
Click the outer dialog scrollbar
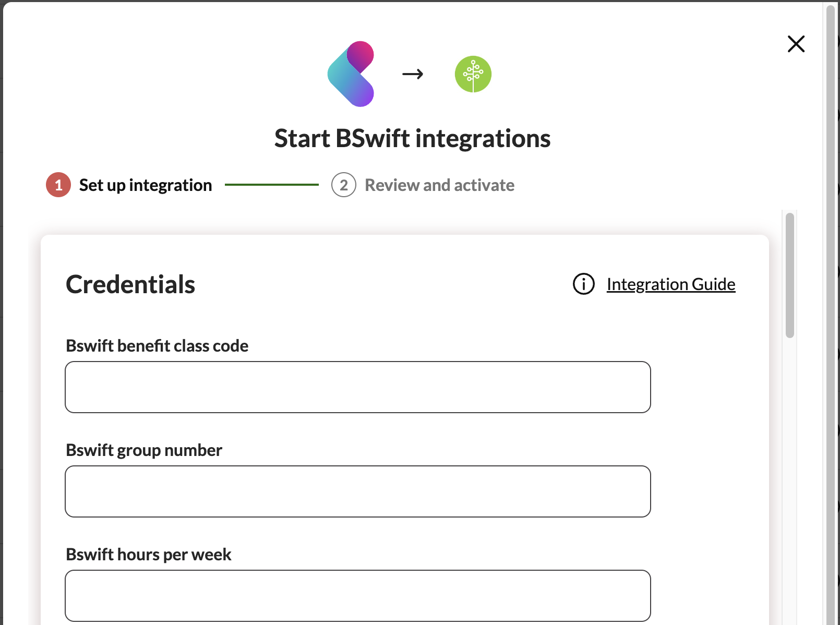point(831,313)
